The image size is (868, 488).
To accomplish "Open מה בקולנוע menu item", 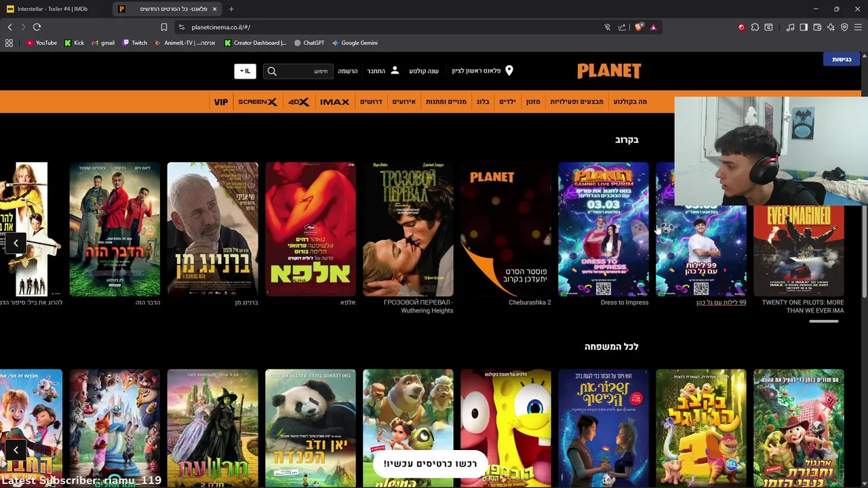I will [x=630, y=102].
